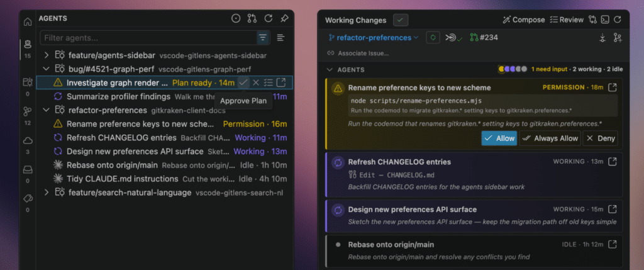The image size is (644, 270).
Task: Click Review in the Working Changes toolbar
Action: pos(567,20)
